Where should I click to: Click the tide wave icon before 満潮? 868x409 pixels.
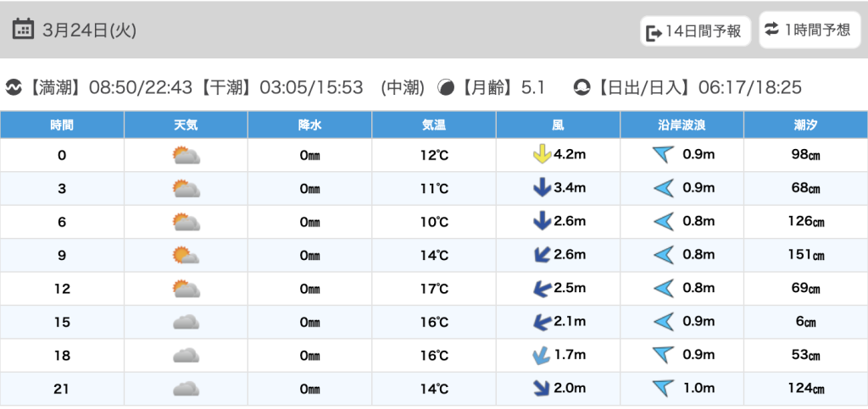pos(14,87)
